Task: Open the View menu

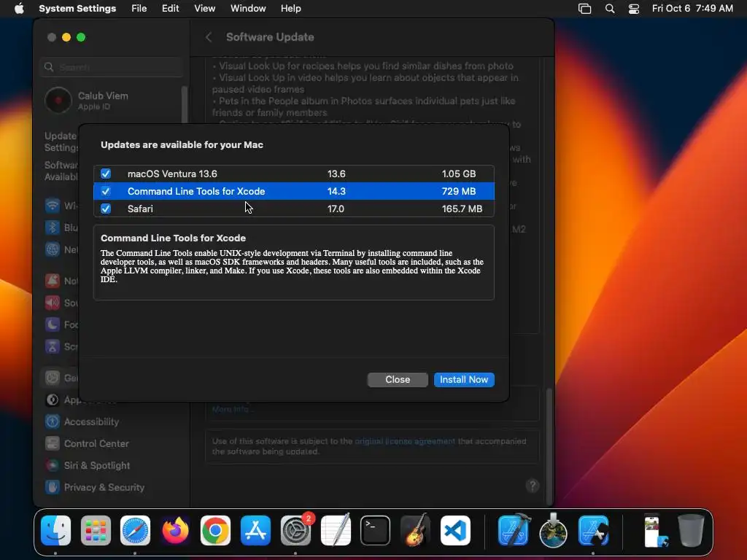Action: point(204,9)
